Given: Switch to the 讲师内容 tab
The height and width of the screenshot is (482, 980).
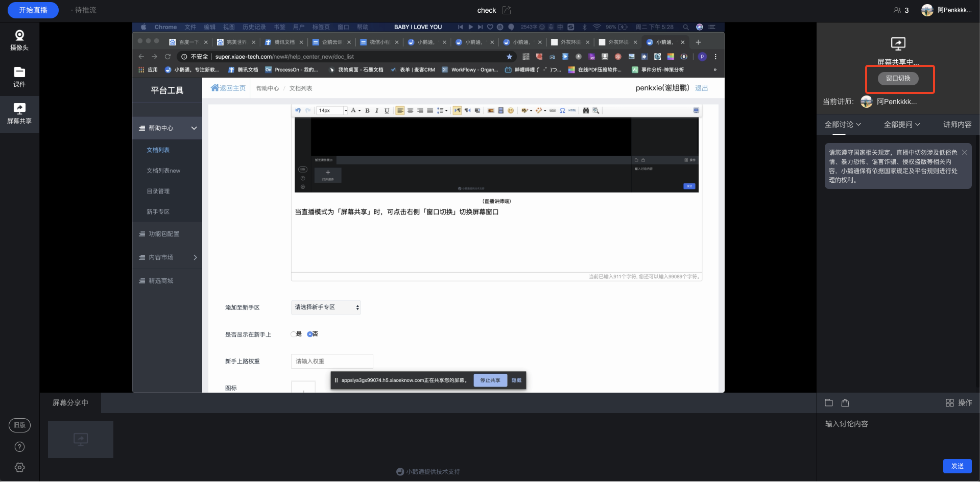Looking at the screenshot, I should pyautogui.click(x=957, y=125).
